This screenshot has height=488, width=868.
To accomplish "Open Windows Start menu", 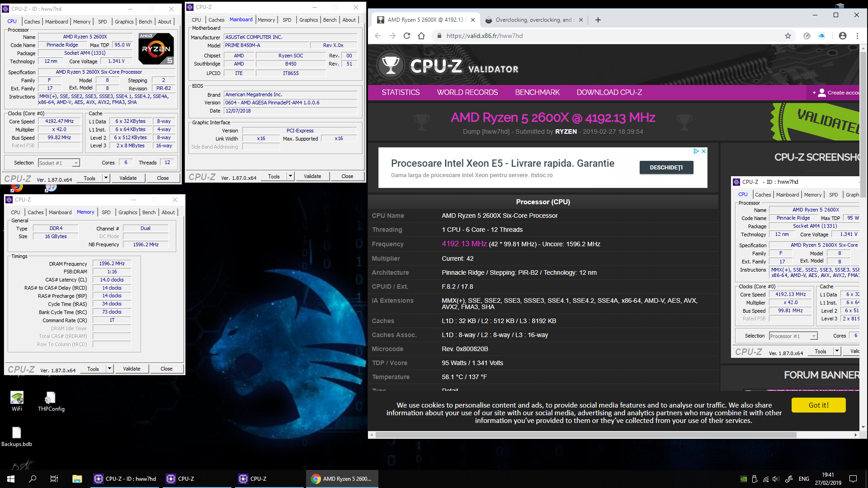I will [x=11, y=479].
